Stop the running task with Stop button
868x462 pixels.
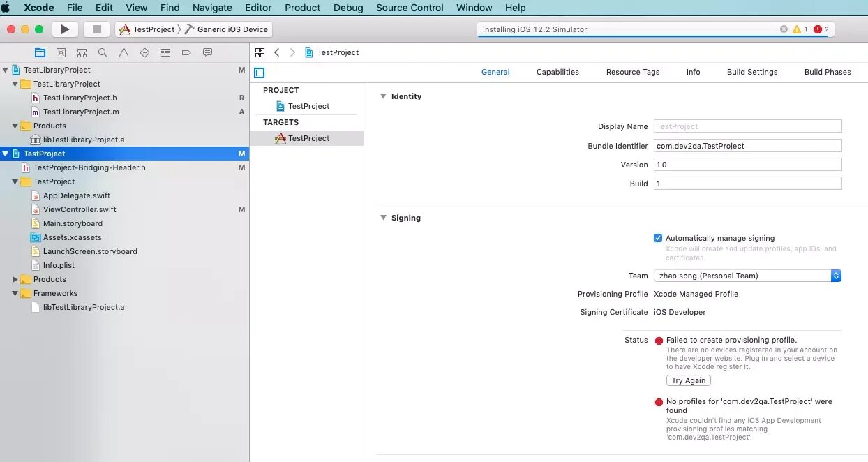click(97, 29)
